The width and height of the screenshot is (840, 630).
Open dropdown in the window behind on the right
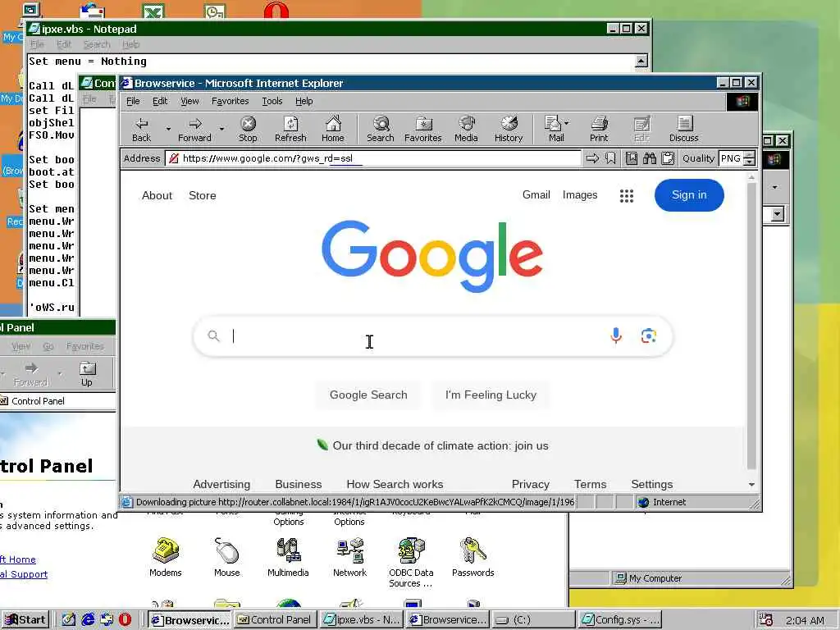point(778,214)
